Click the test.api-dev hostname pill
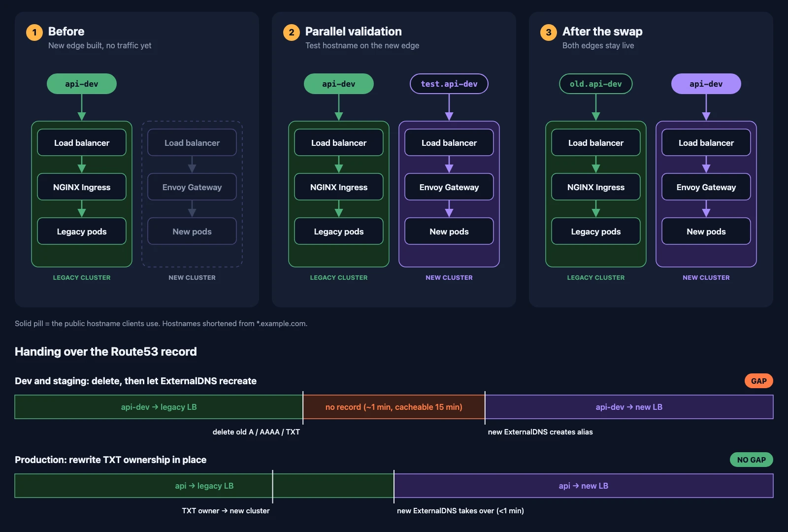The height and width of the screenshot is (532, 788). 449,84
